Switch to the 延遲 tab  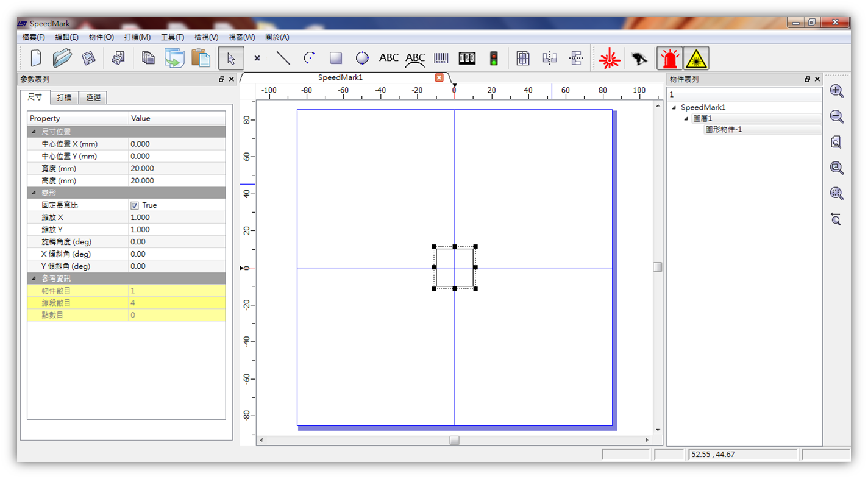coord(93,97)
